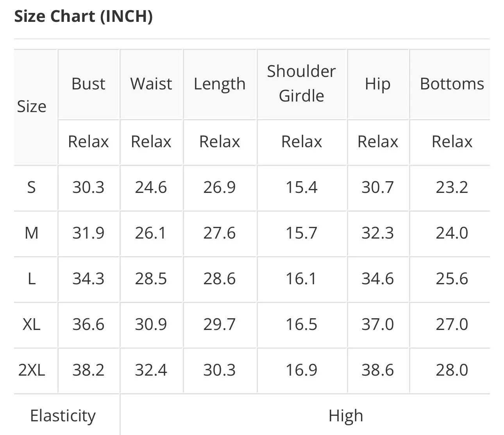Select shoulder girdle value 16.9 for 2XL
This screenshot has height=435, width=504.
(301, 370)
